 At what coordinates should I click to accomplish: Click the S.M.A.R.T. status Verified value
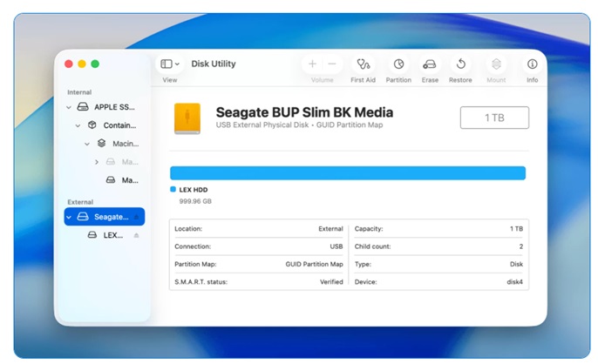pyautogui.click(x=331, y=282)
